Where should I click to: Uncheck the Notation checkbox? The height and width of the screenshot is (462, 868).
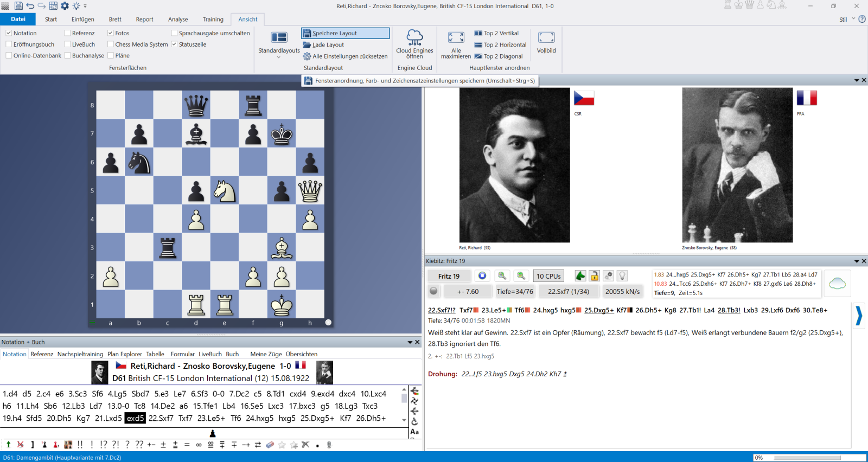tap(9, 33)
